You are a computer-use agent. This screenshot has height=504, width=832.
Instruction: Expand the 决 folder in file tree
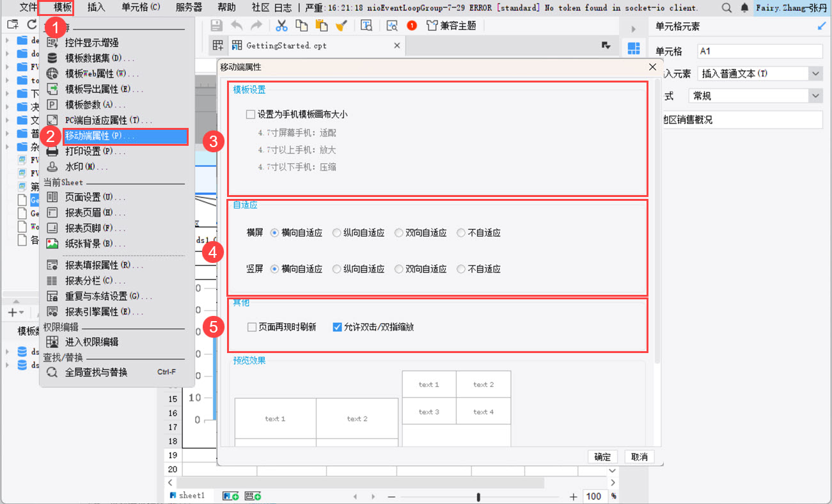[x=8, y=107]
